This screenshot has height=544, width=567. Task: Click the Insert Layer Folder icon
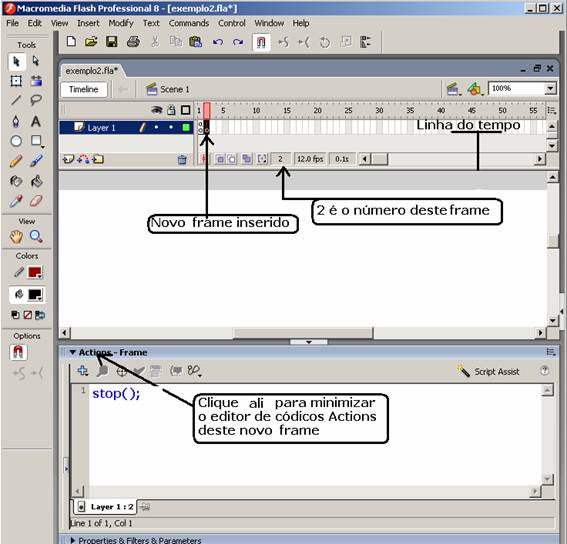pos(98,159)
